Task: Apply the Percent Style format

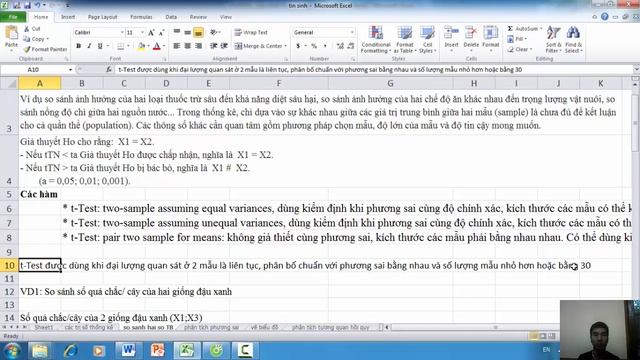Action: (314, 46)
